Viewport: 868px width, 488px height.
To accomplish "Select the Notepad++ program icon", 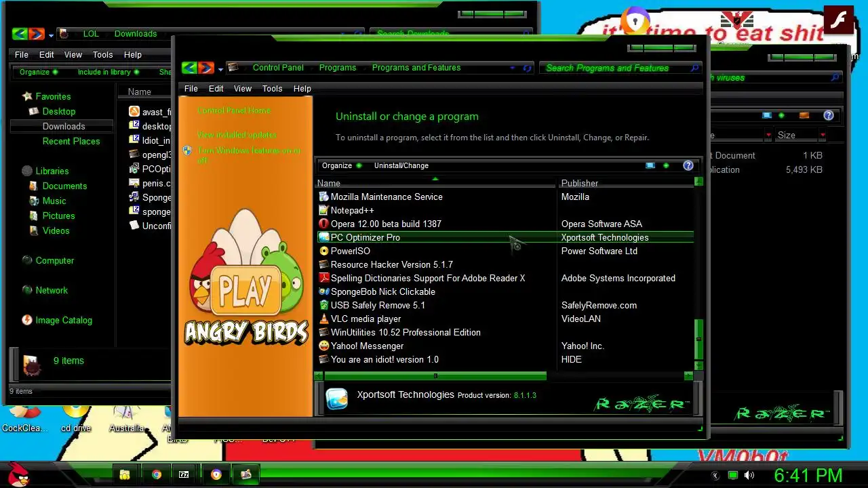I will coord(324,210).
